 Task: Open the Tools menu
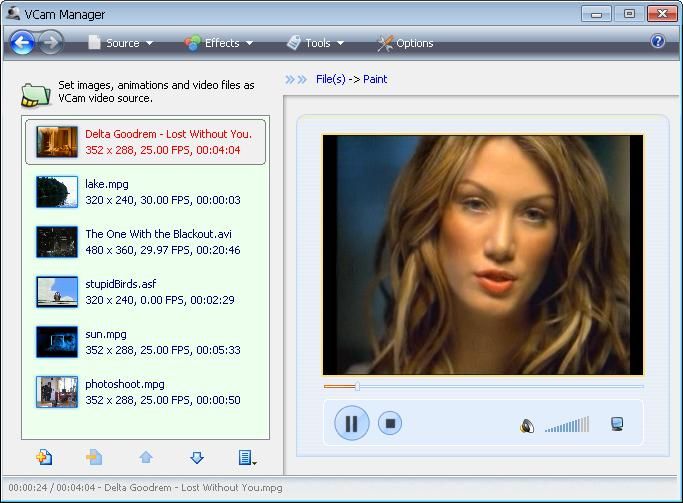(315, 43)
